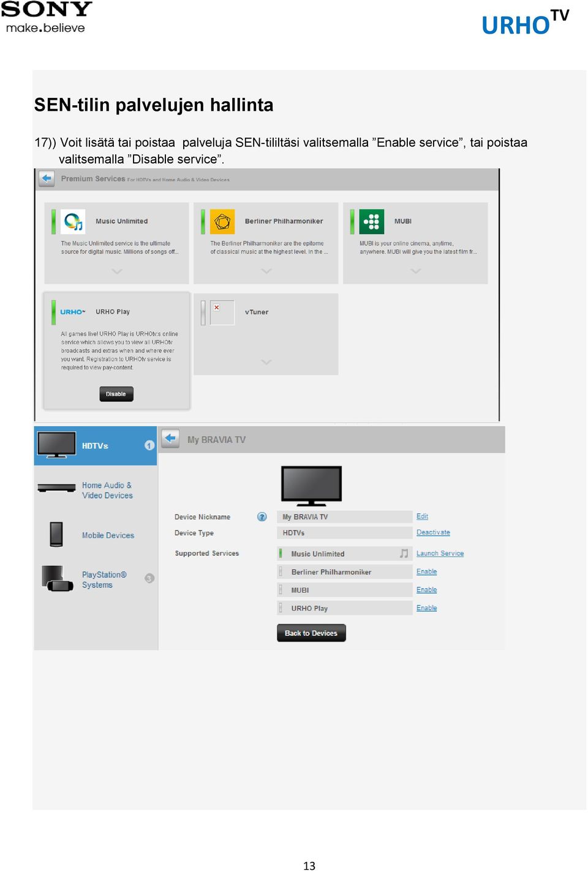Click the HDTVs television icon in sidebar

(56, 445)
